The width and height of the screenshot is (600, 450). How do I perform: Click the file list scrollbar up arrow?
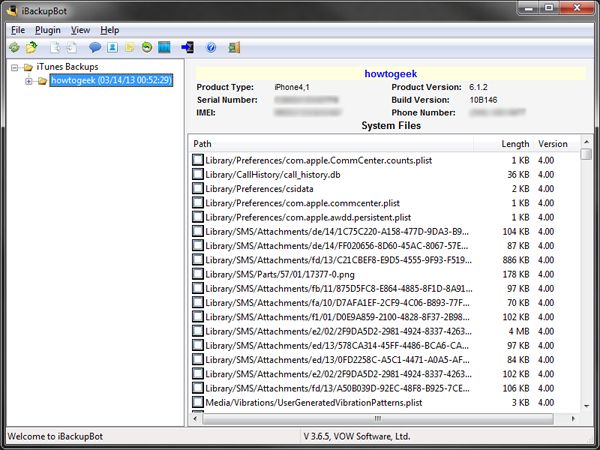586,143
